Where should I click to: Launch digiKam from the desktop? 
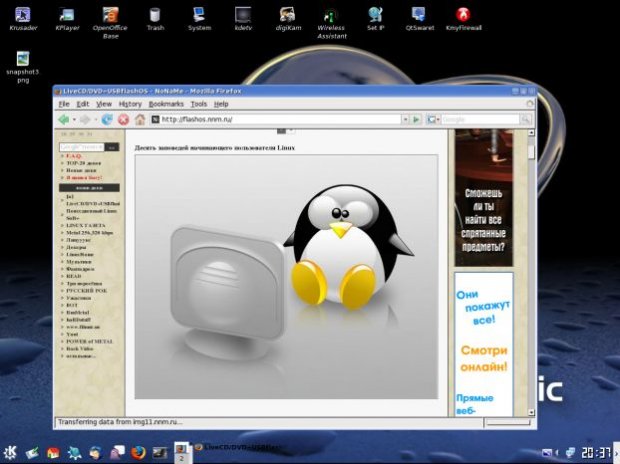[x=288, y=18]
